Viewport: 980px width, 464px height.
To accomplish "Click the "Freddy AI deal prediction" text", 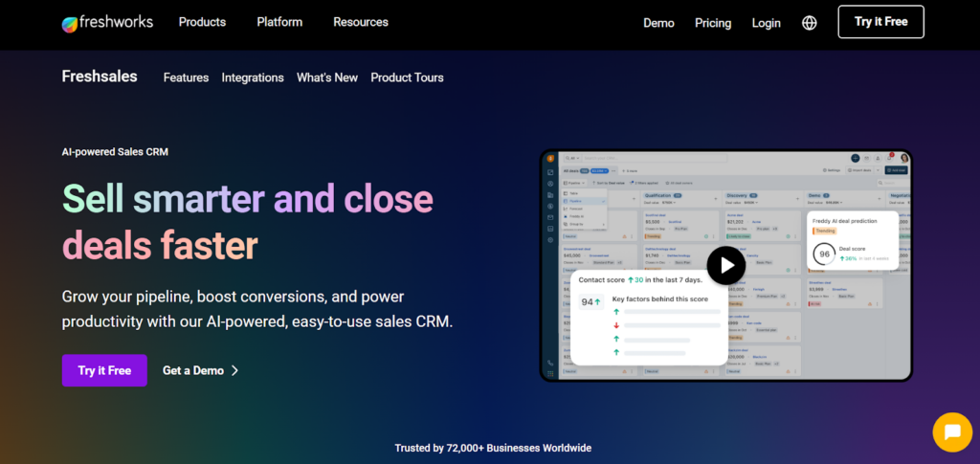I will [x=845, y=220].
